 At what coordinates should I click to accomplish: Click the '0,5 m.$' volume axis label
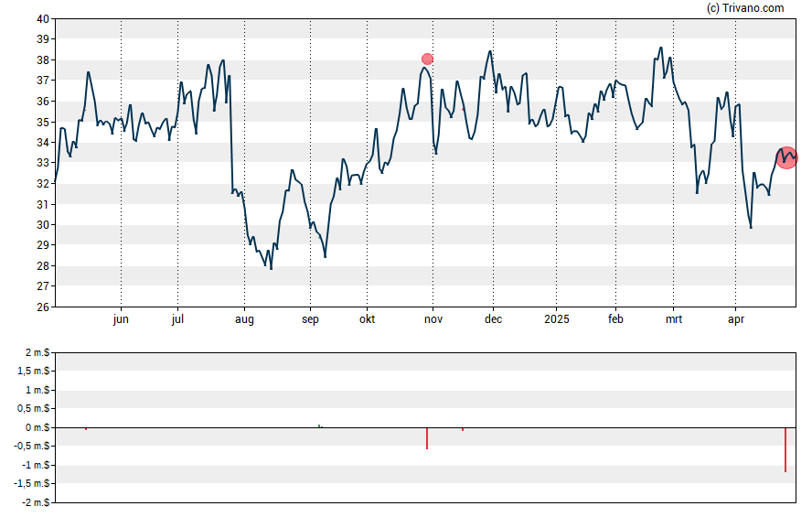pos(34,408)
